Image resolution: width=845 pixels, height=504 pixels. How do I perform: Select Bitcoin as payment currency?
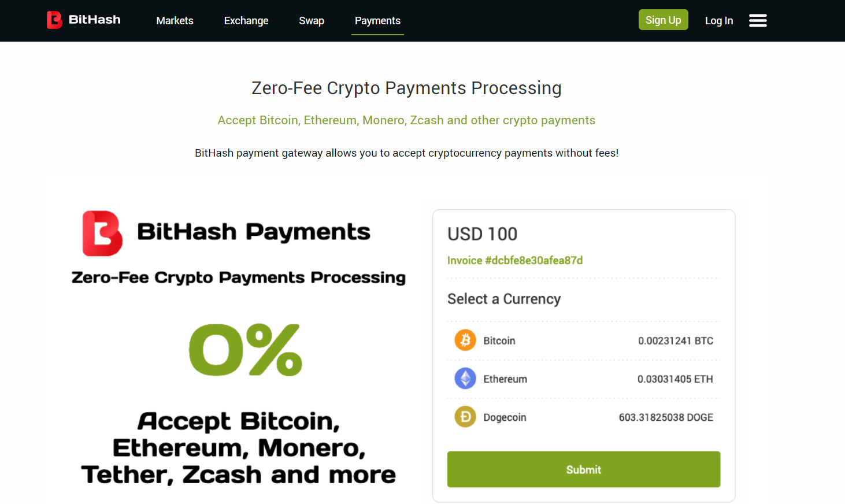pyautogui.click(x=584, y=340)
